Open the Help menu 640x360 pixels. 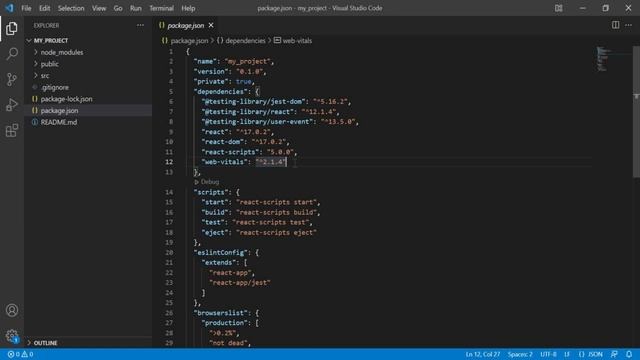pyautogui.click(x=188, y=8)
